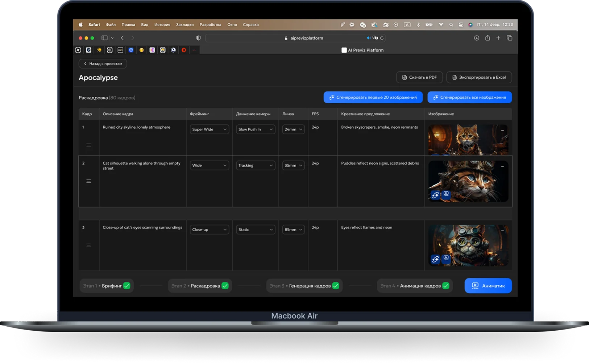Open a new tab with plus icon
This screenshot has height=364, width=589.
(498, 38)
